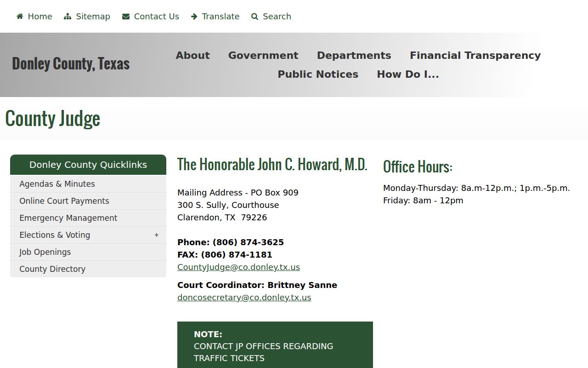Open the Government menu
This screenshot has width=588, height=368.
click(x=263, y=55)
